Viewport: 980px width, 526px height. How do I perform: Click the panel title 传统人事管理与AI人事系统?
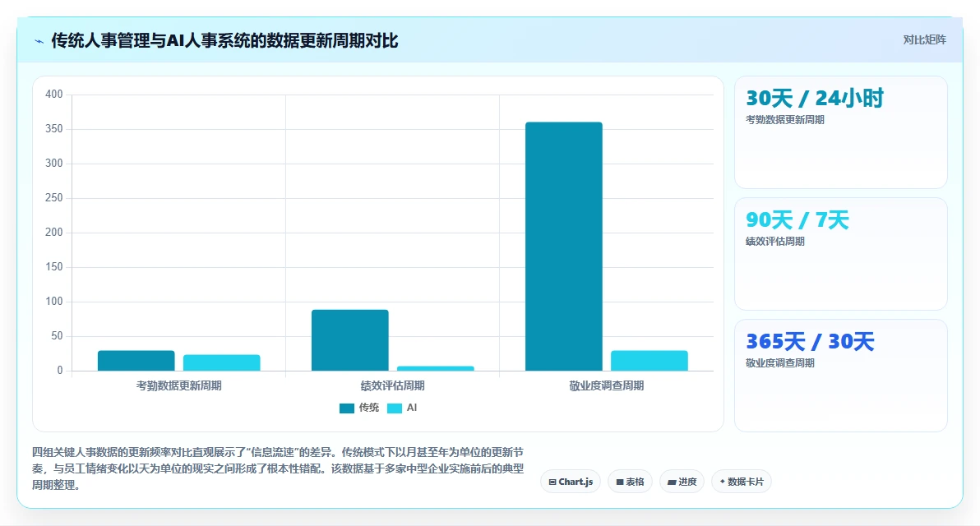[x=224, y=40]
